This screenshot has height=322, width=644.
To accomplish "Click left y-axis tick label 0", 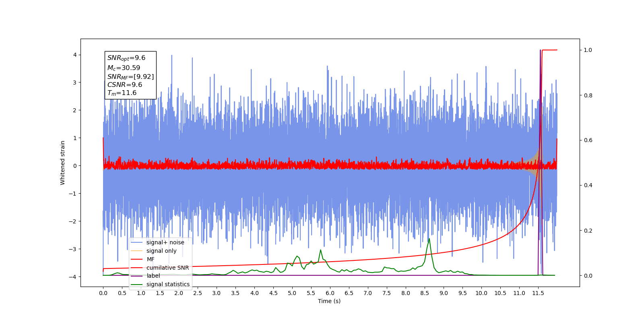I will [x=75, y=166].
